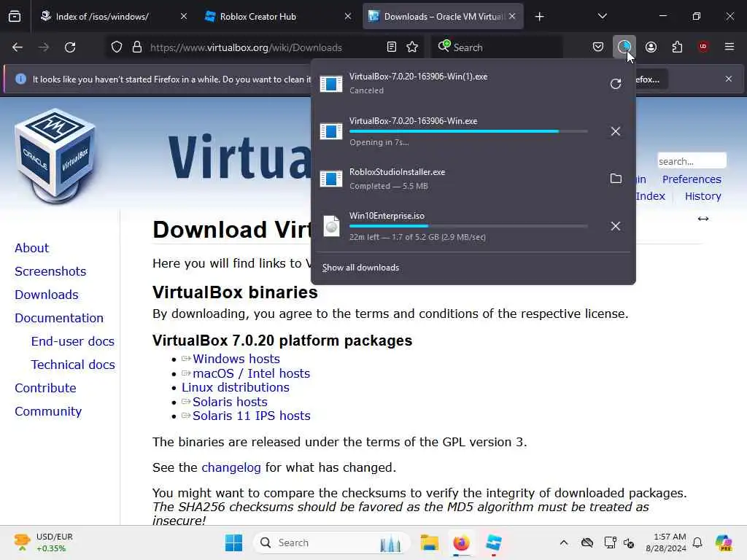The width and height of the screenshot is (747, 560).
Task: Open Community in sidebar
Action: click(48, 411)
